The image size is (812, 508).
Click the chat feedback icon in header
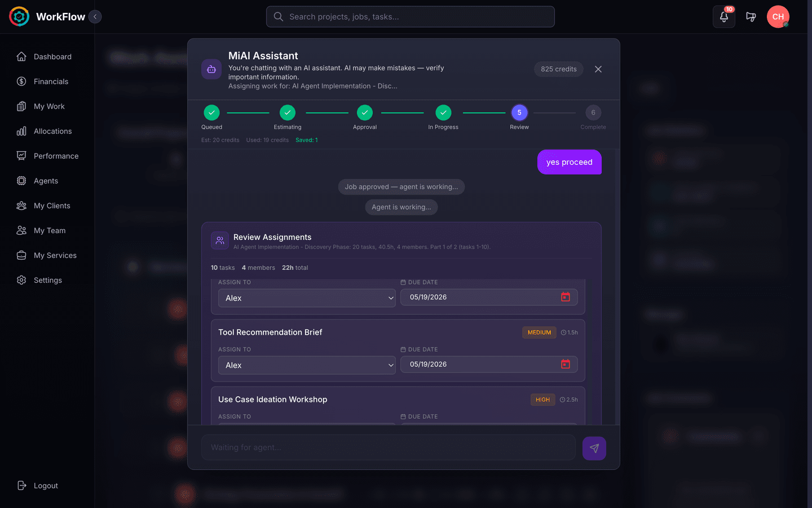point(751,17)
